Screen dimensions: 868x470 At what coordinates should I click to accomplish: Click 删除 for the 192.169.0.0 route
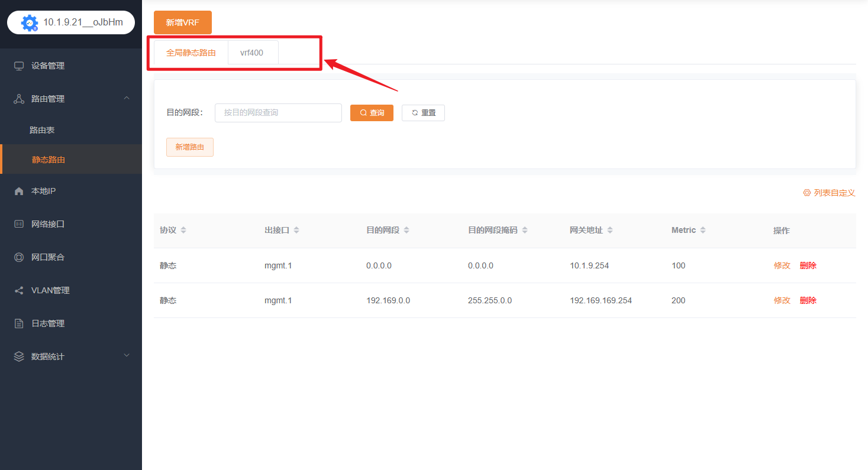(x=808, y=300)
